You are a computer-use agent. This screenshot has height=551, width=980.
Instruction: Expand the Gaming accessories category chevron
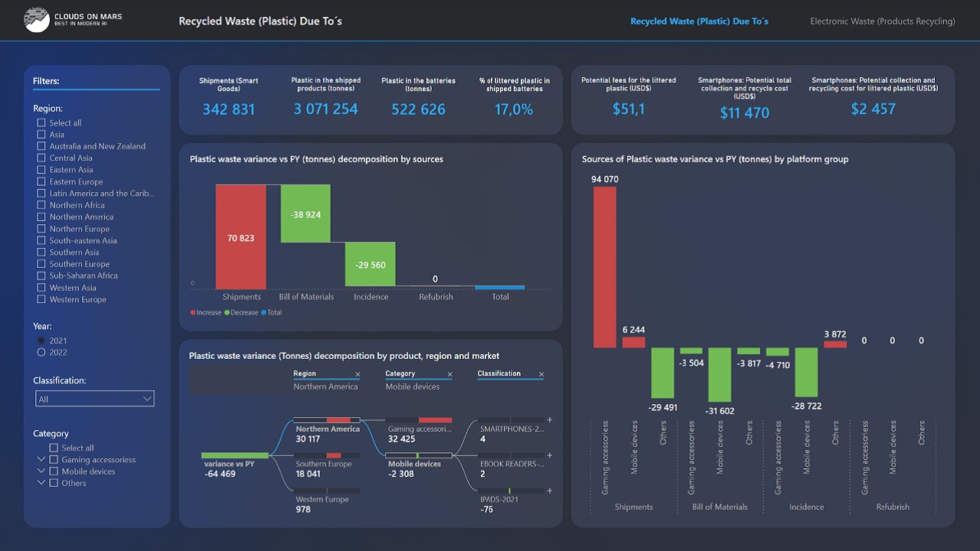pyautogui.click(x=41, y=460)
